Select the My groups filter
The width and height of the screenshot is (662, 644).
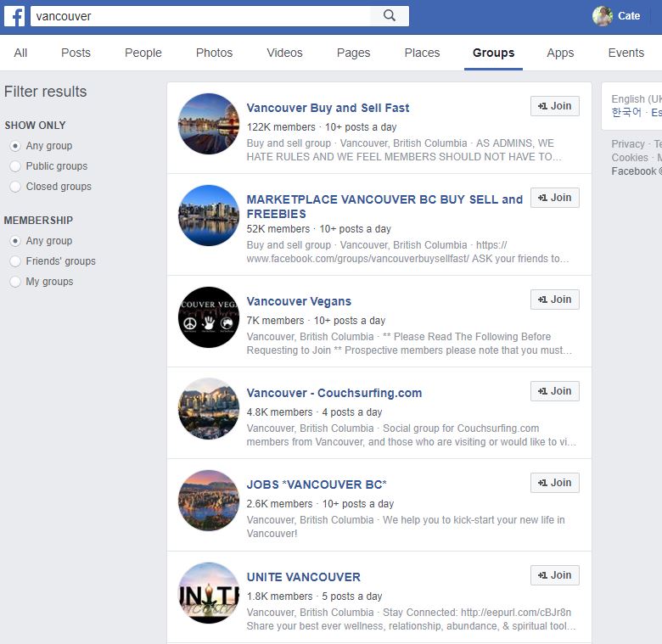[x=15, y=282]
